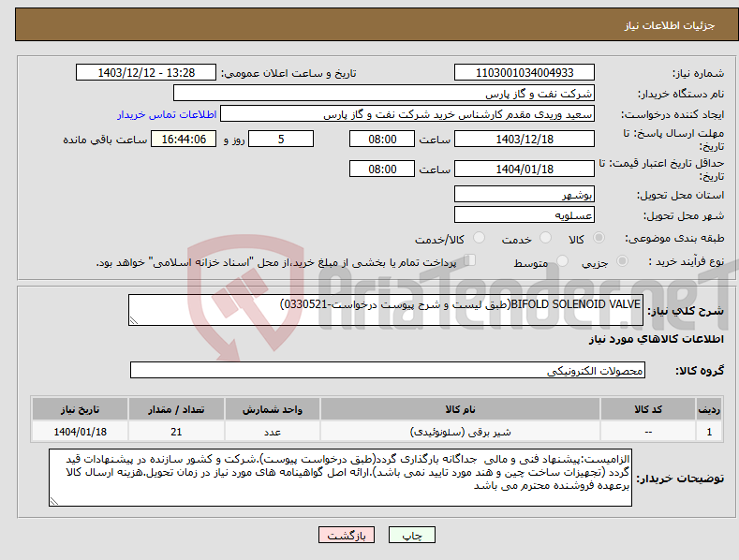739x560 pixels.
Task: Click the resize handle of buyer notes box
Action: [x=54, y=502]
